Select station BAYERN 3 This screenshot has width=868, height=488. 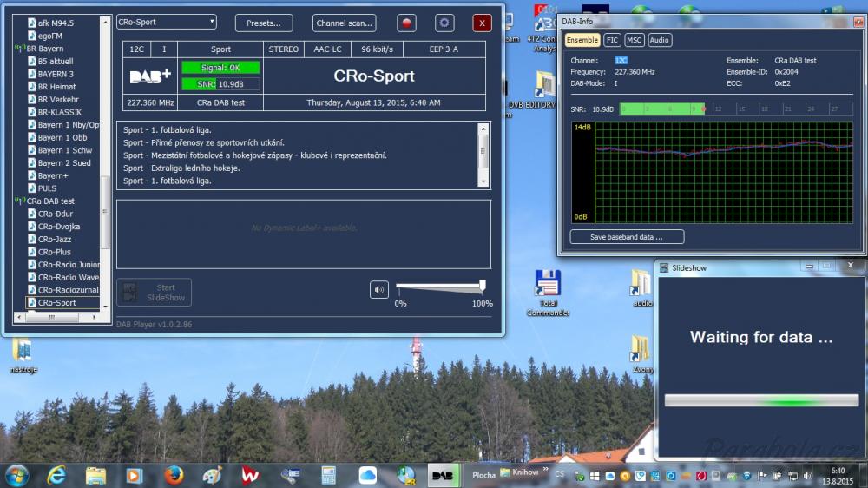56,74
